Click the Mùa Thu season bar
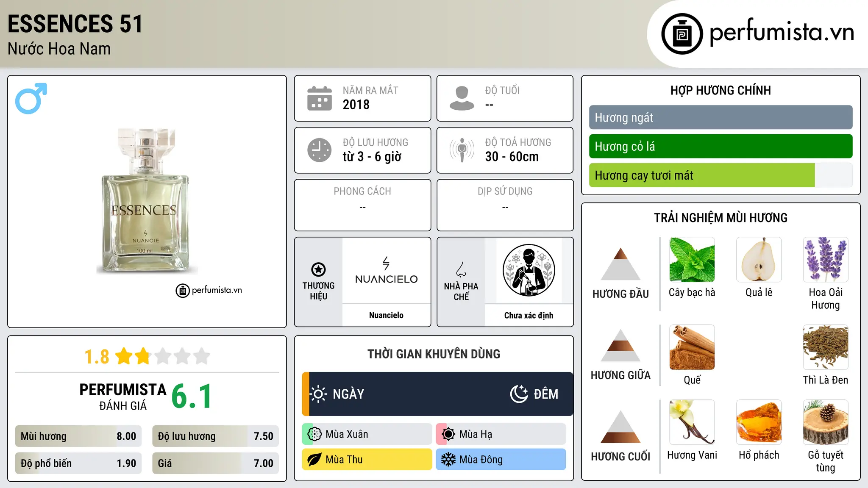The height and width of the screenshot is (488, 868). point(367,460)
